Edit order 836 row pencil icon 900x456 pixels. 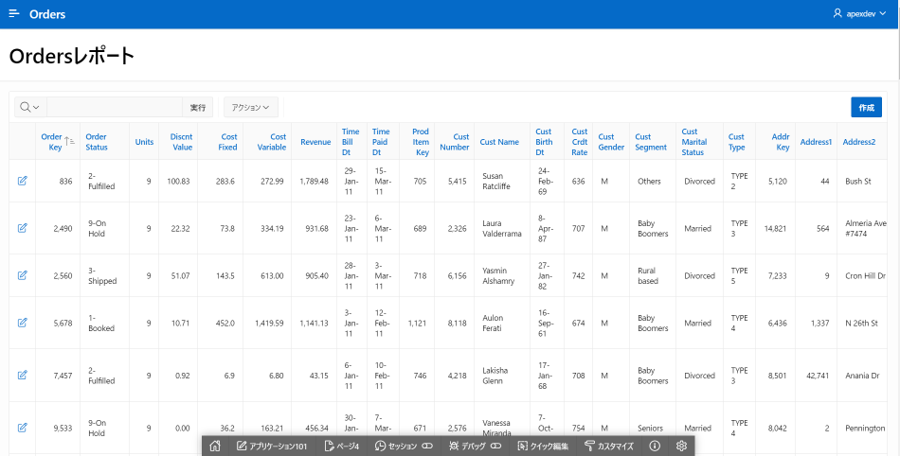[x=22, y=181]
